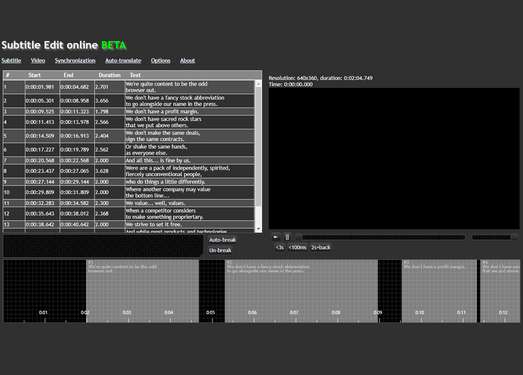Select first subtitle block in waveform timeline
Image resolution: width=523 pixels, height=375 pixels.
coord(142,291)
